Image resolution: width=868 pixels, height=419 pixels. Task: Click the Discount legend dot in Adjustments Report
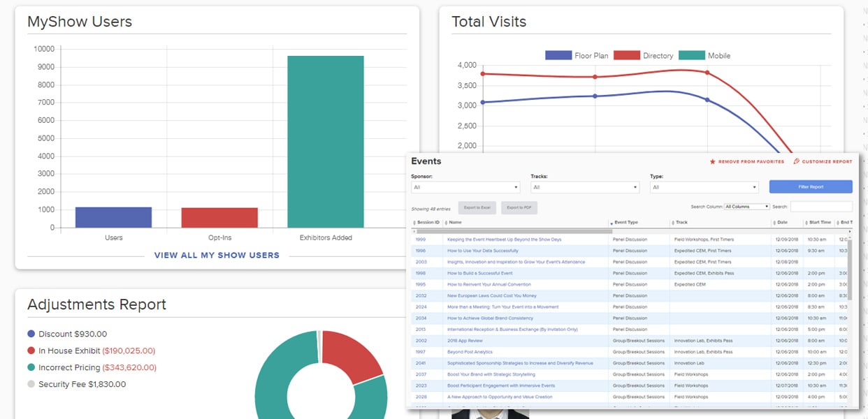pyautogui.click(x=31, y=334)
